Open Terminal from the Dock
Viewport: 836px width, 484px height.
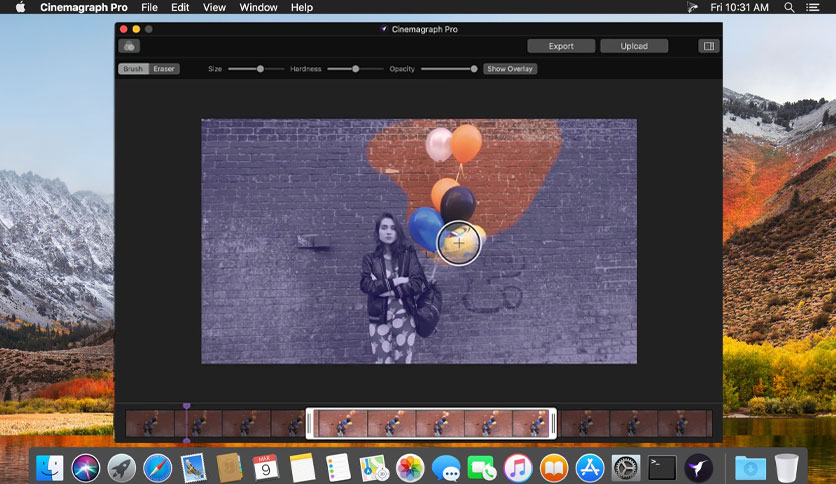point(662,468)
